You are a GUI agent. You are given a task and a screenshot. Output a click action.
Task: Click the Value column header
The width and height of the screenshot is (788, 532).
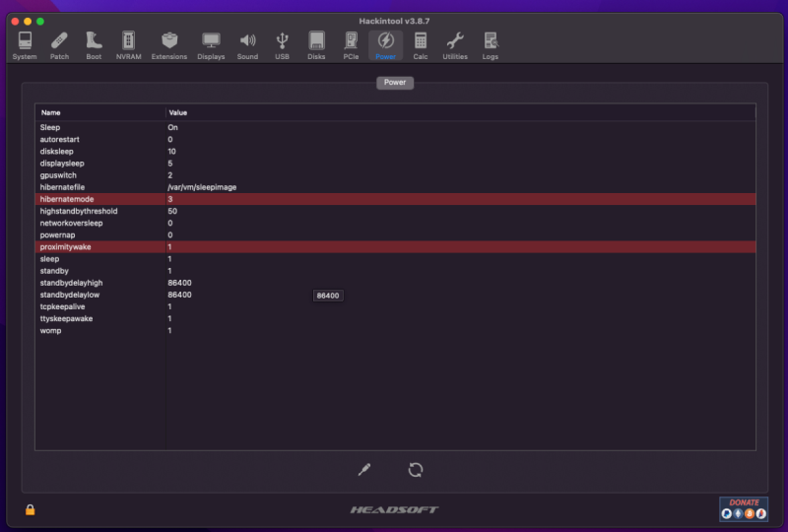(460, 112)
